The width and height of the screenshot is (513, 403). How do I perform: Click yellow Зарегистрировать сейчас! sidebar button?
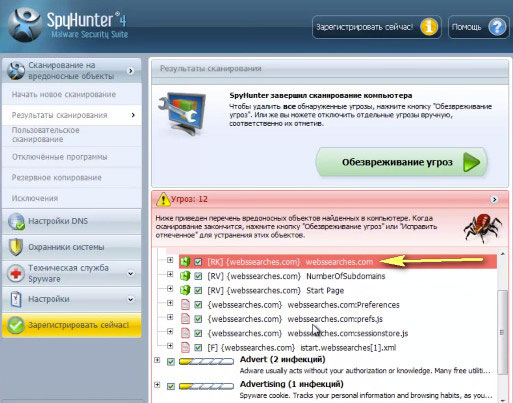pos(72,325)
